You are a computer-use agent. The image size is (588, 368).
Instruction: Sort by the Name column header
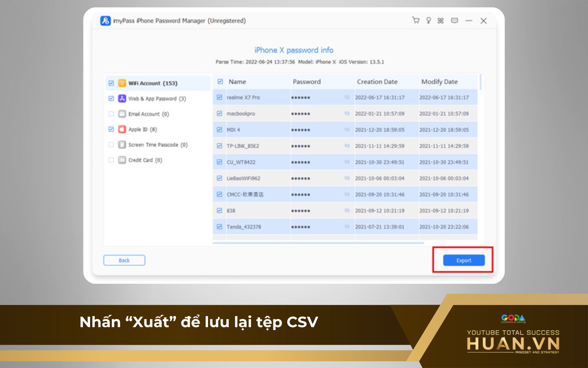tap(237, 82)
